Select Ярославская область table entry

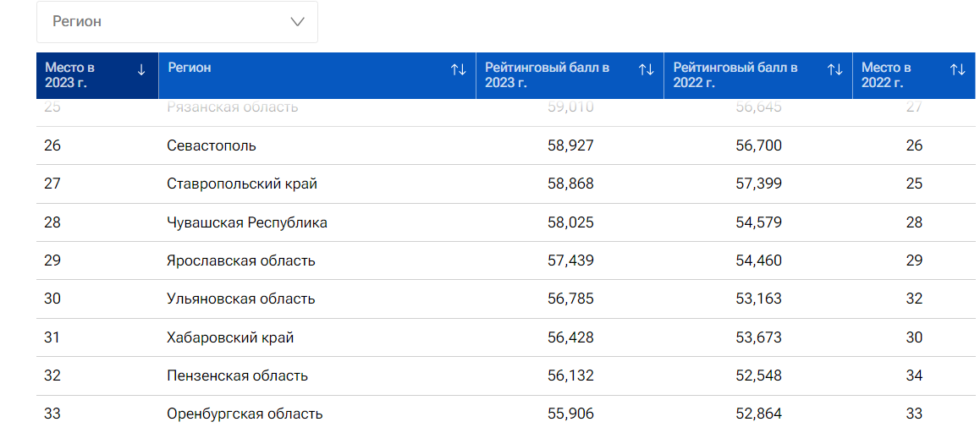coord(241,261)
